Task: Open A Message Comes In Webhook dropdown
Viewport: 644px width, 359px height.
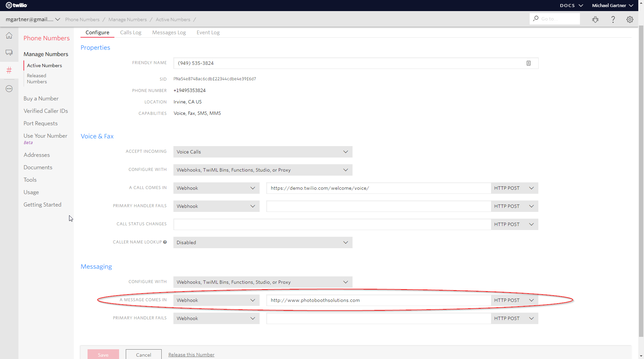Action: [x=216, y=300]
